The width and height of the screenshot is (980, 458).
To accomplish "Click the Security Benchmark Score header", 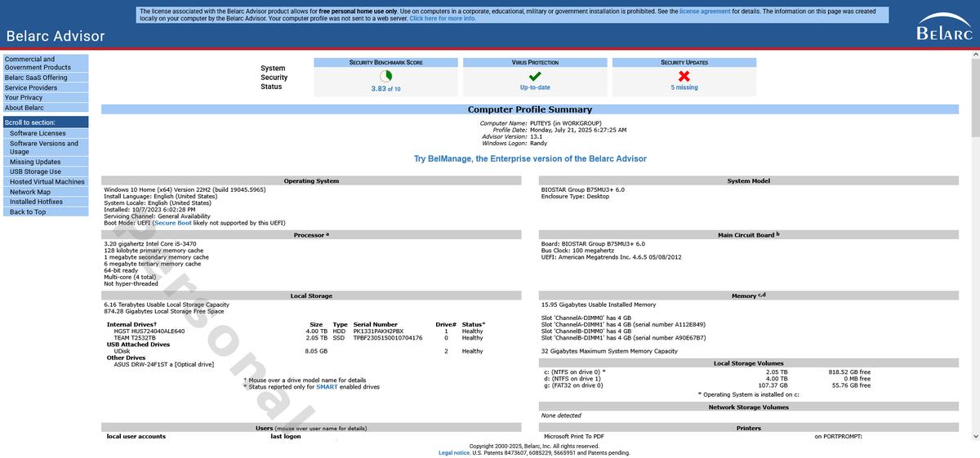I will point(385,62).
